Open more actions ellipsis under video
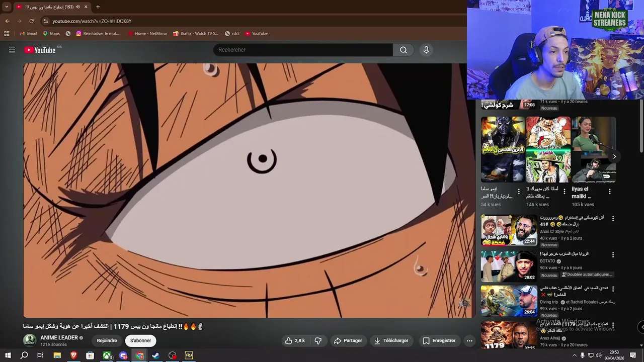Viewport: 644px width, 362px height. point(469,340)
